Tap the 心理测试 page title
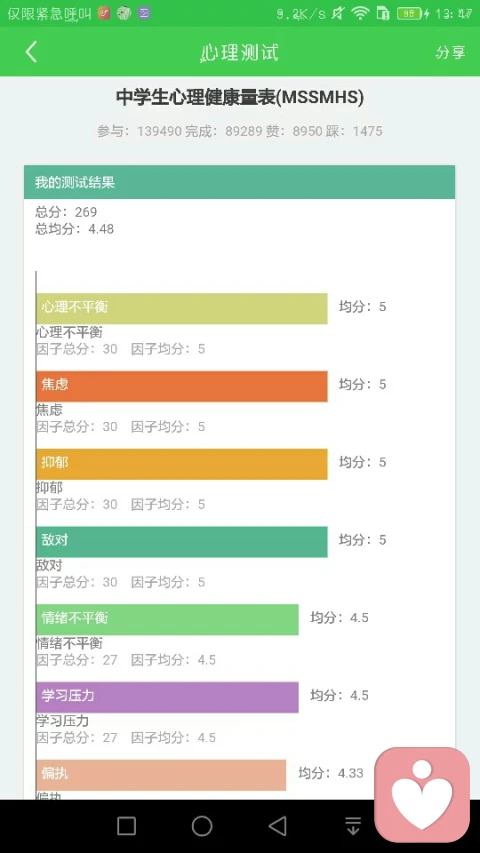Image resolution: width=480 pixels, height=853 pixels. [239, 52]
